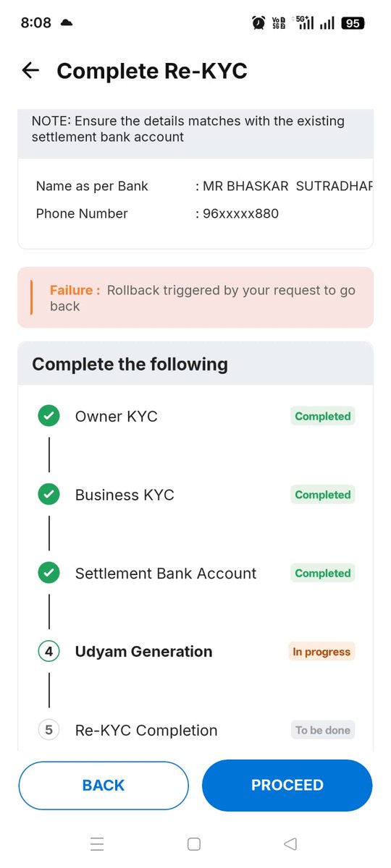
Task: Select the Re-KYC Completion step
Action: pos(195,730)
